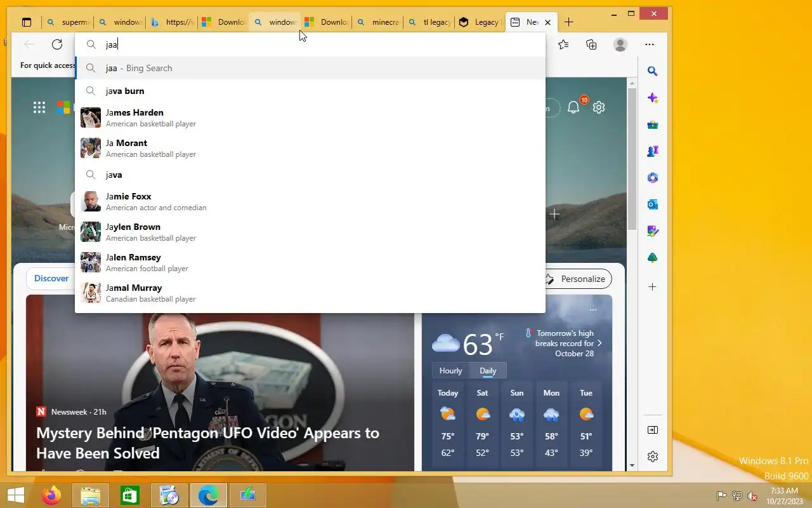Image resolution: width=812 pixels, height=508 pixels.
Task: Close the New tab tab
Action: click(547, 22)
